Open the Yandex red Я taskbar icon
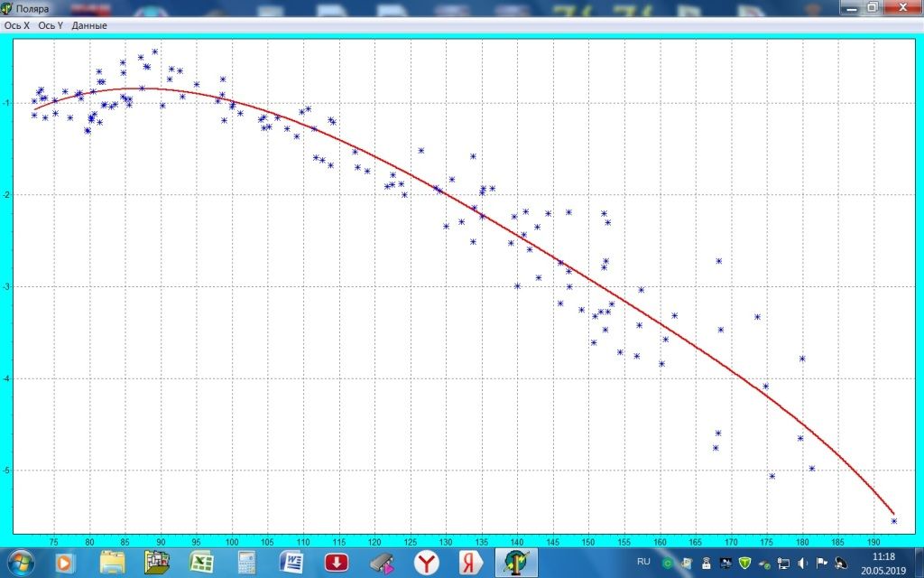 (x=469, y=563)
